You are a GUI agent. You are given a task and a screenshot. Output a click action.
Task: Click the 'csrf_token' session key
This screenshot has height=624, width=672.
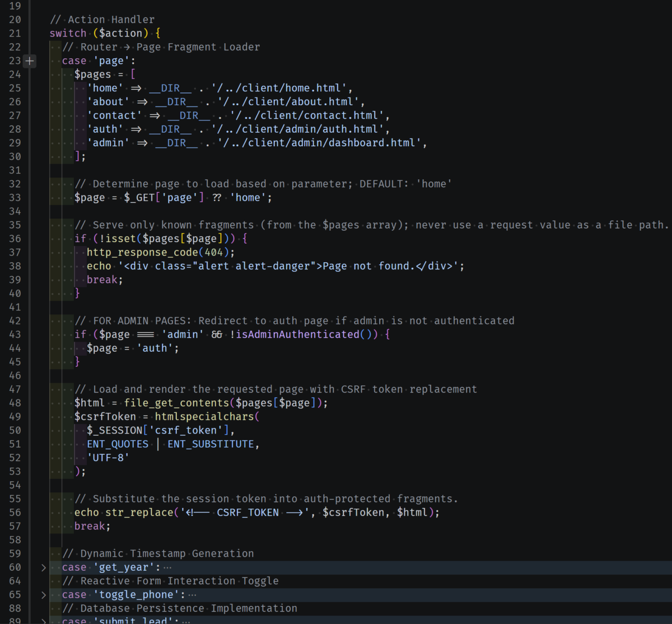[x=186, y=431]
